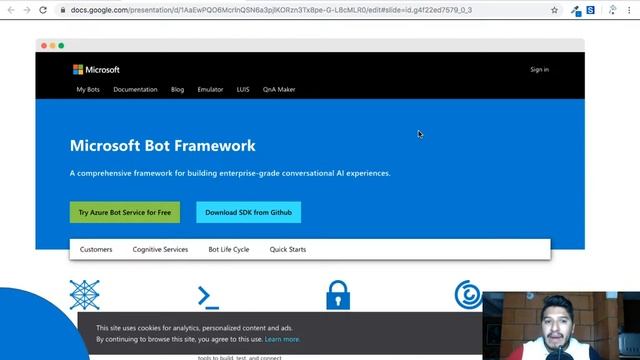Screen dimensions: 640x360
Task: Reload the page with the refresh icon
Action: [x=43, y=10]
